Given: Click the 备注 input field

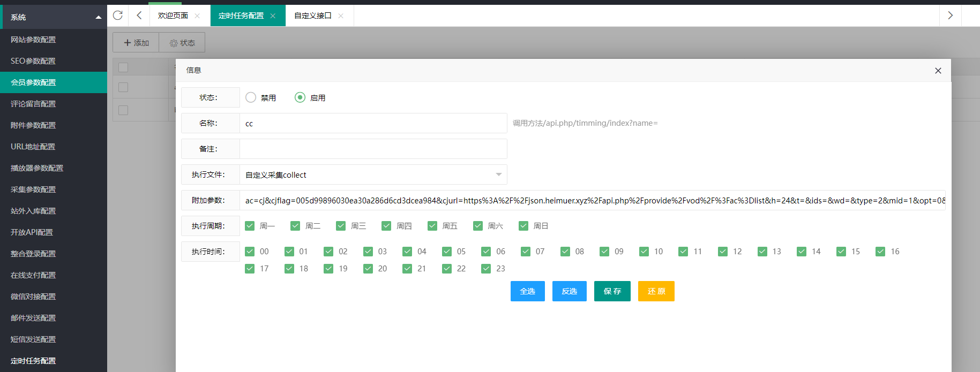Looking at the screenshot, I should pyautogui.click(x=373, y=149).
